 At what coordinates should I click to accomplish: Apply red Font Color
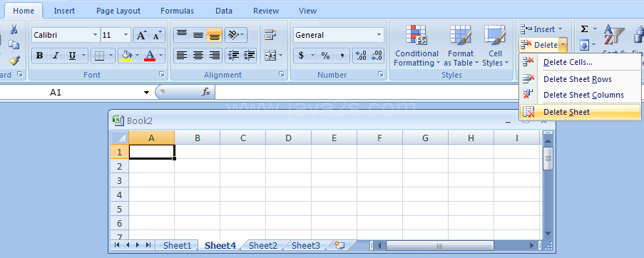(x=150, y=56)
